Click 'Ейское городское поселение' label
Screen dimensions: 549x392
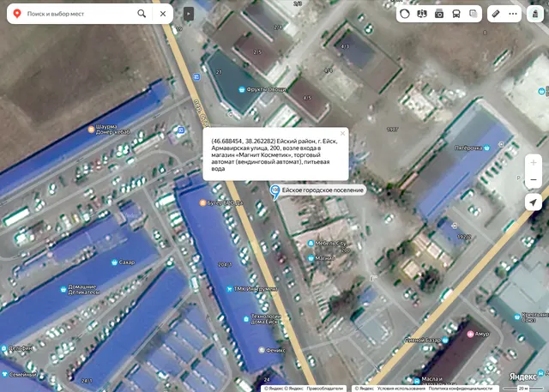coord(323,190)
